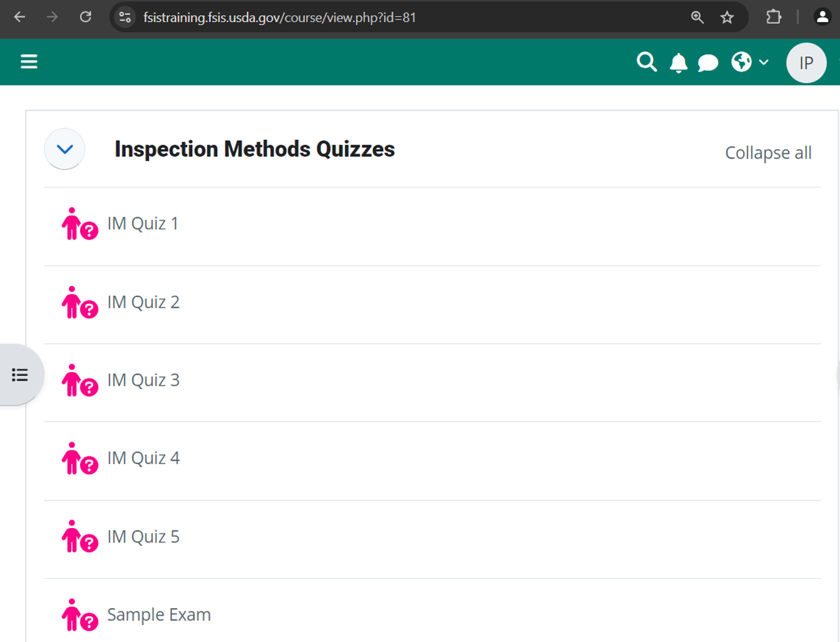This screenshot has width=840, height=642.
Task: Open the messages chat bubble
Action: (x=708, y=63)
